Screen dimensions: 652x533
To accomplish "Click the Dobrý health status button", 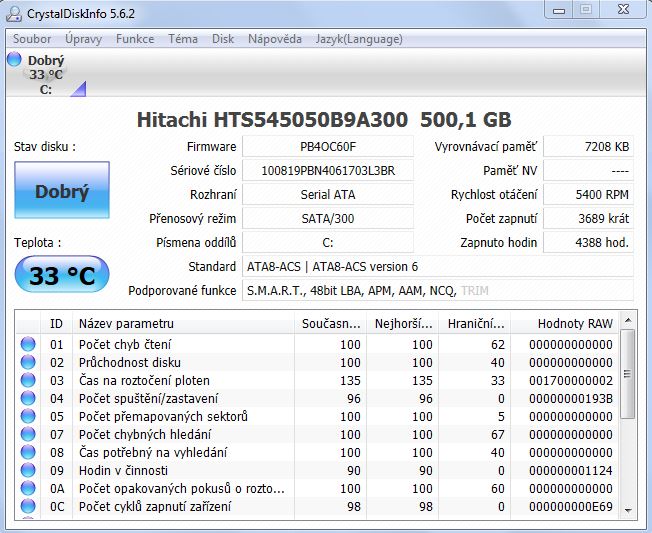I will click(x=62, y=191).
